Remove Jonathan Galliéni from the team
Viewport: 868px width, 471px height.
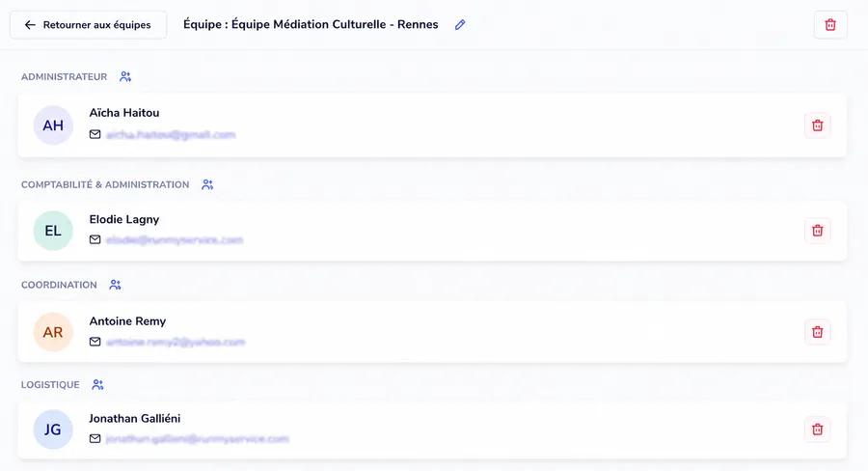point(818,429)
